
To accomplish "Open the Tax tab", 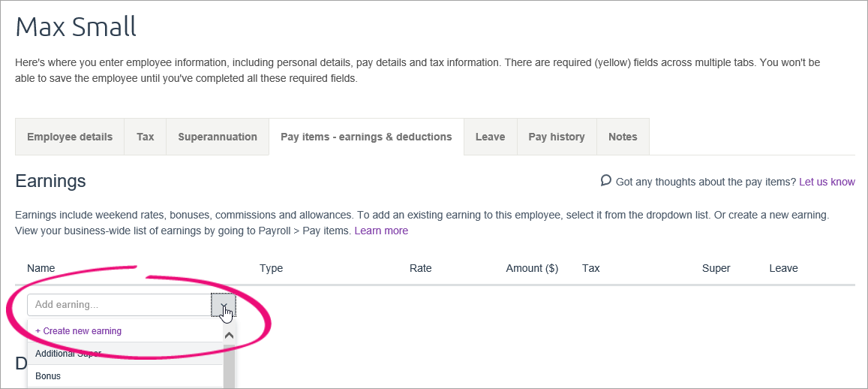I will [x=145, y=137].
